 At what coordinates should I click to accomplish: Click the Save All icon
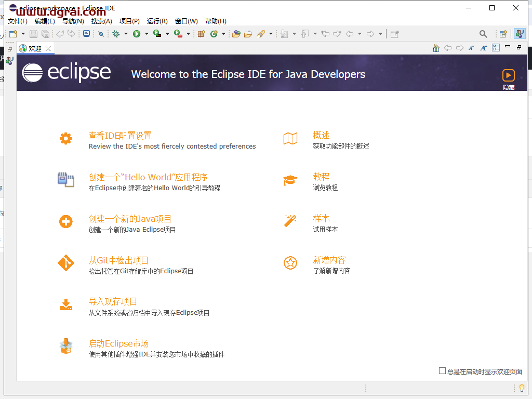pos(45,34)
